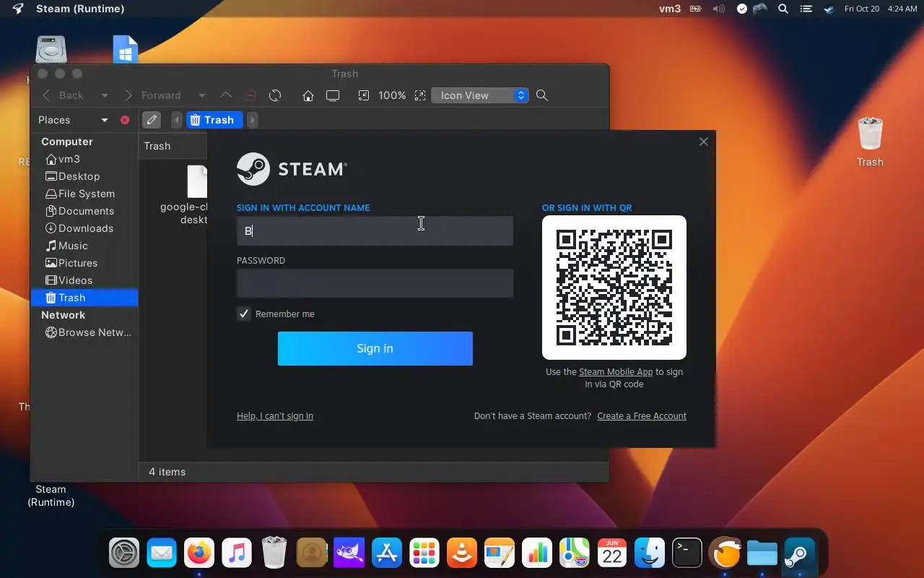Select the Trash breadcrumb in path bar

tap(214, 120)
